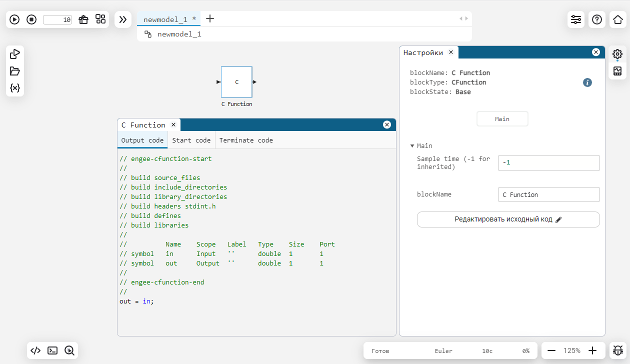Click the Main button in the settings panel
Screen dimensions: 630x364
tap(502, 119)
